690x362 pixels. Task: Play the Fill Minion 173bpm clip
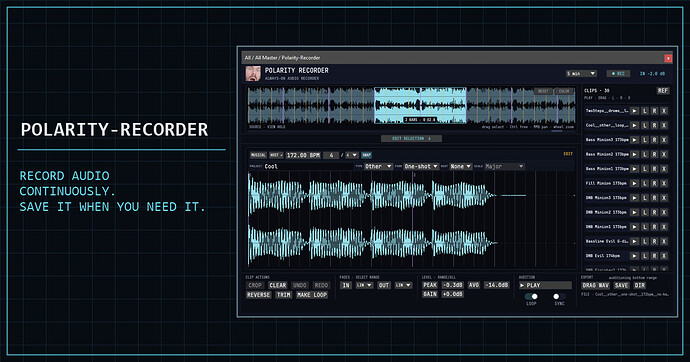634,183
